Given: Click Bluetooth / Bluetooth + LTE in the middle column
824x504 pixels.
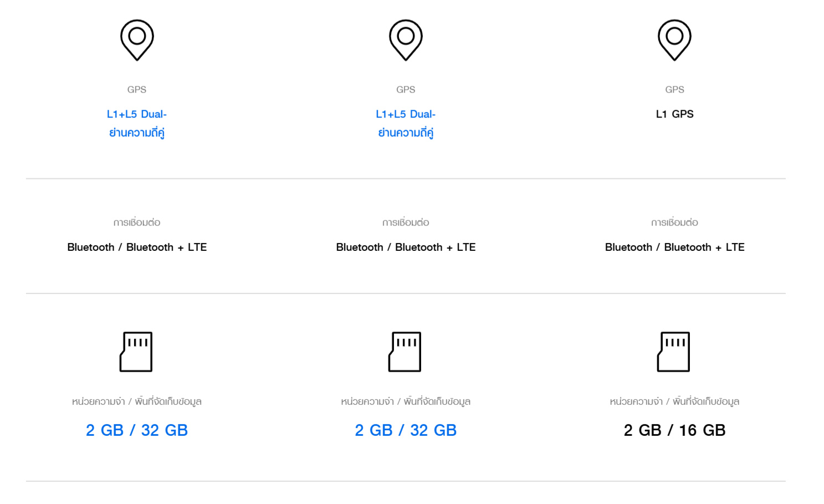Looking at the screenshot, I should (x=406, y=247).
